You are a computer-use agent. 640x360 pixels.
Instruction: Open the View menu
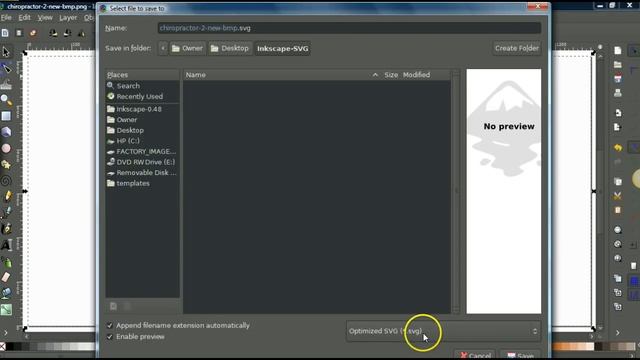pyautogui.click(x=45, y=18)
